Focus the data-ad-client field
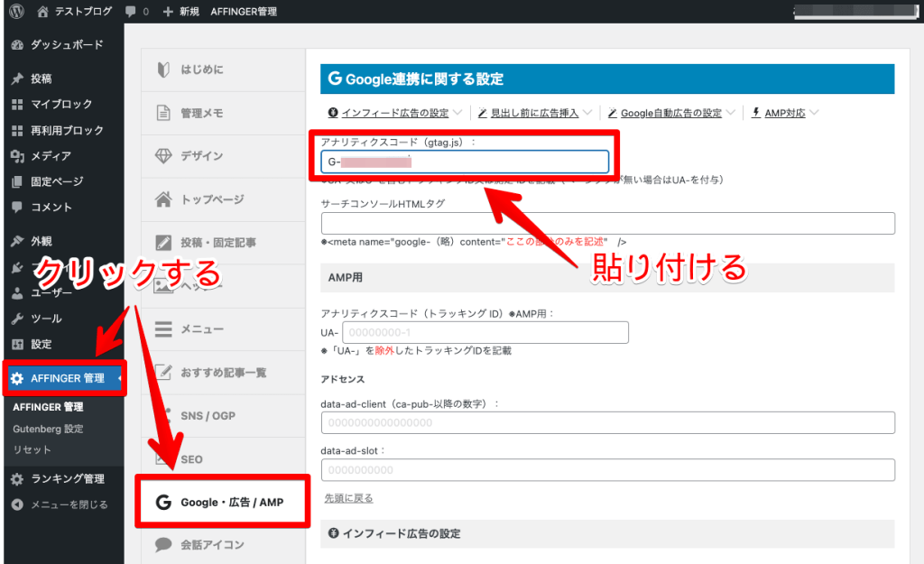The height and width of the screenshot is (564, 924). (607, 422)
